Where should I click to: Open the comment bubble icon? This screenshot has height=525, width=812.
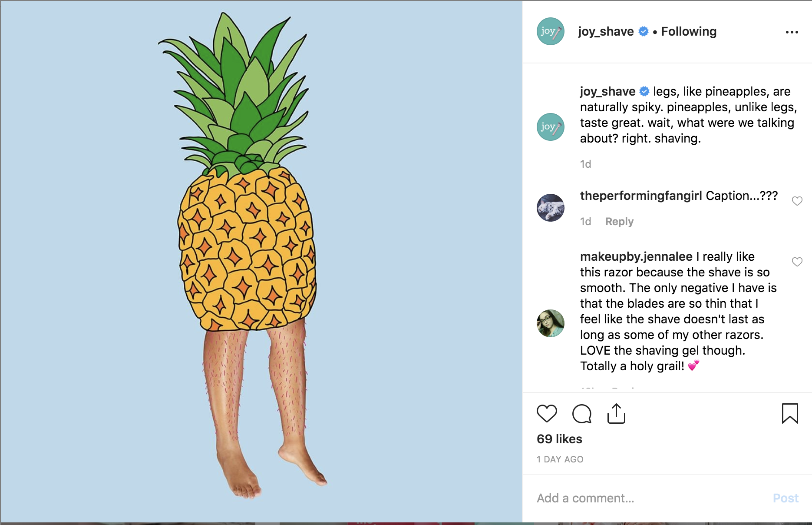(x=582, y=413)
